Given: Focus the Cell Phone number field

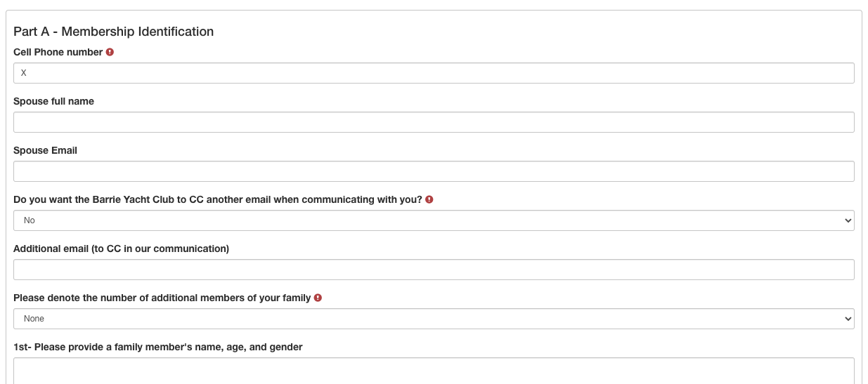Looking at the screenshot, I should [x=434, y=73].
